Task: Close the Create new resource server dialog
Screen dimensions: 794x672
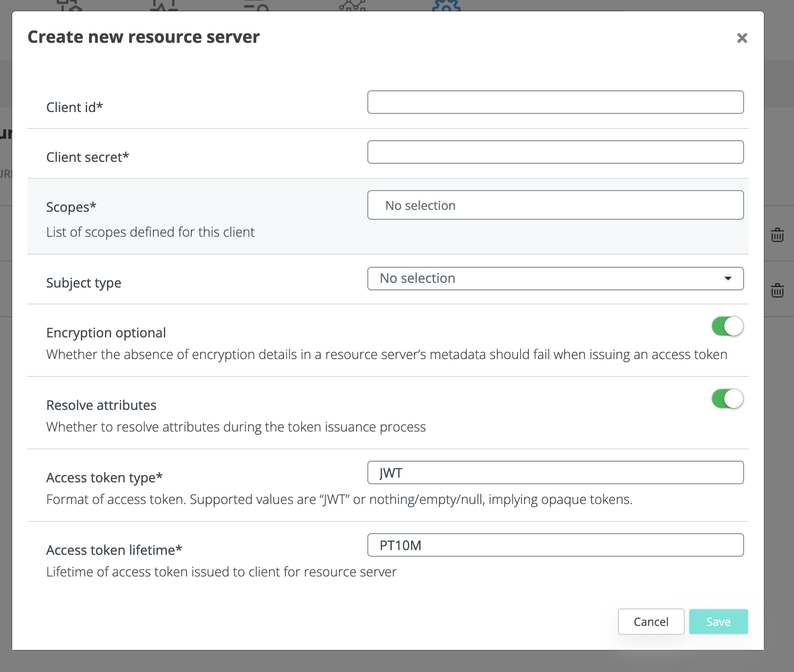Action: (x=742, y=38)
